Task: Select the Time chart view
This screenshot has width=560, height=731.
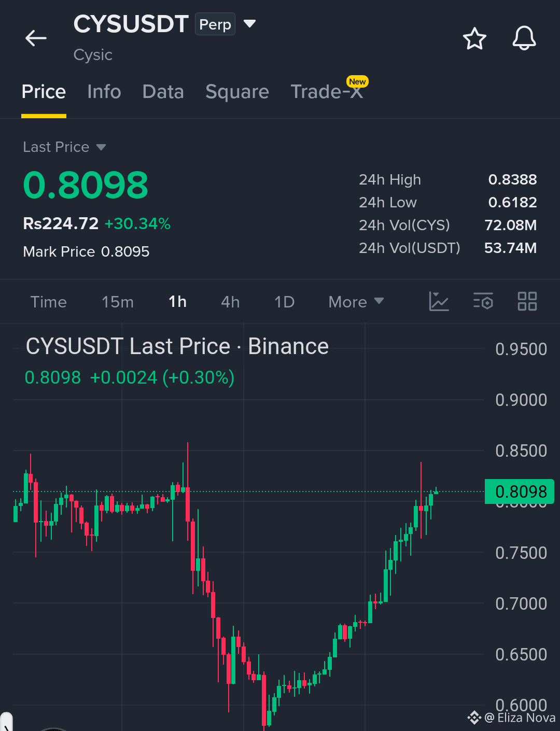Action: [49, 302]
